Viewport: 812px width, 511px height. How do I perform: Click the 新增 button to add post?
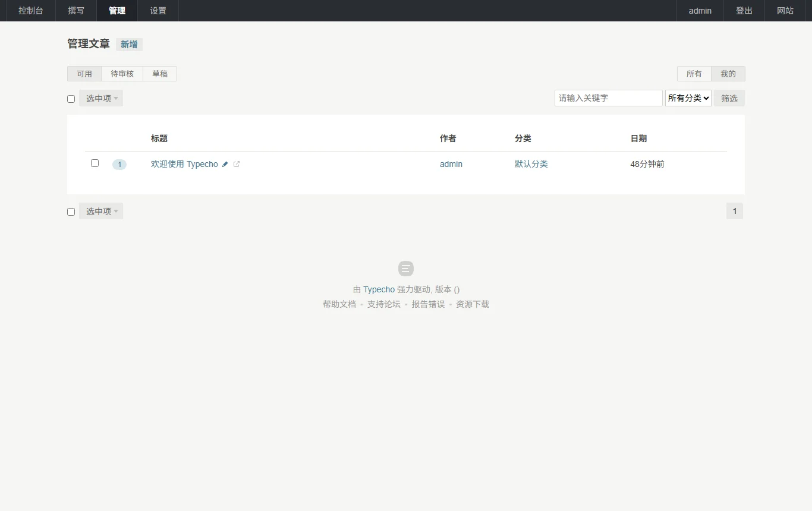[129, 45]
